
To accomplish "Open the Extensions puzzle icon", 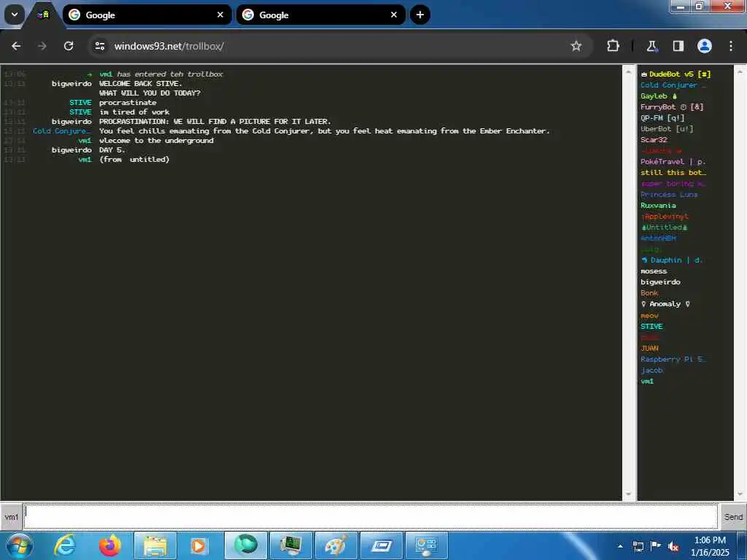I will (x=613, y=46).
